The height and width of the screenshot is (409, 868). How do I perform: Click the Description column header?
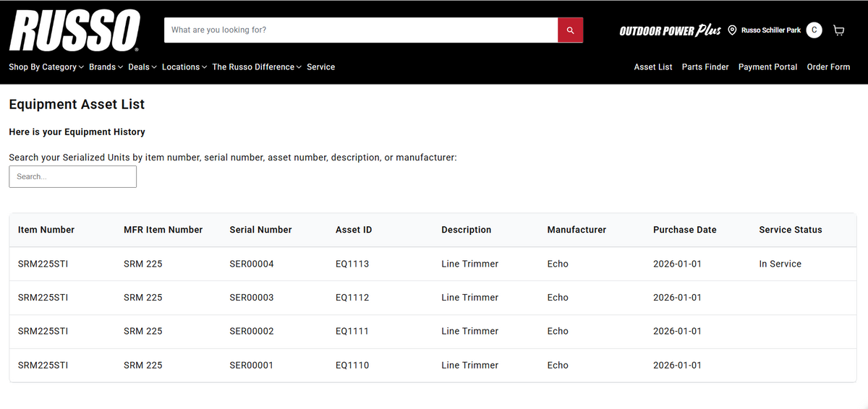pyautogui.click(x=467, y=230)
